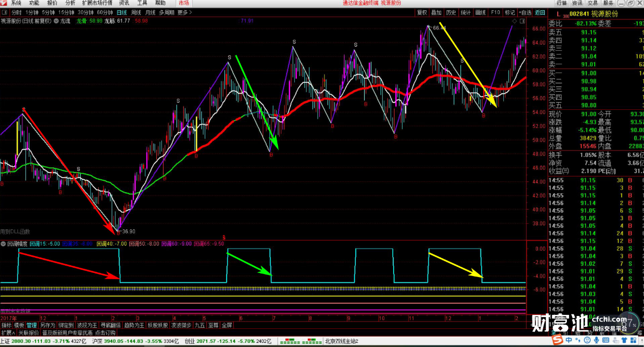Select the 模板 template tab
Viewport: 644px width, 347px height.
19,325
